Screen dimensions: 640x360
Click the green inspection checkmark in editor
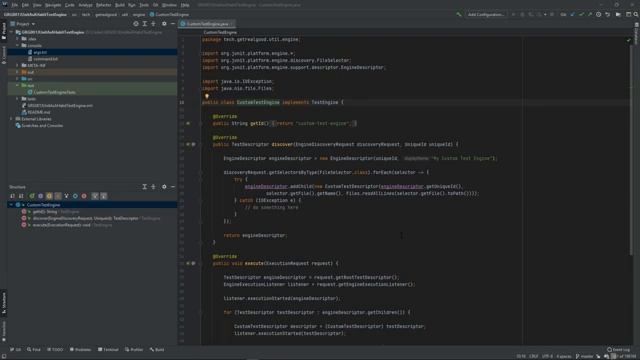(x=629, y=40)
